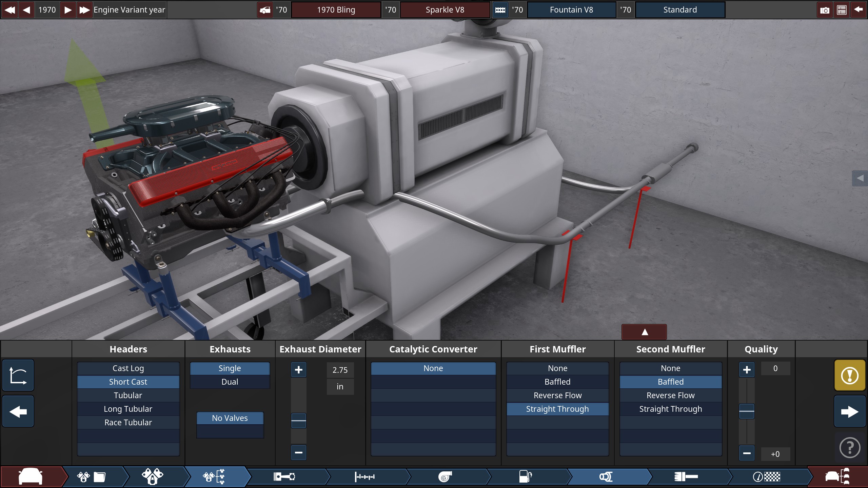
Task: Open the fuel system tab
Action: click(525, 477)
